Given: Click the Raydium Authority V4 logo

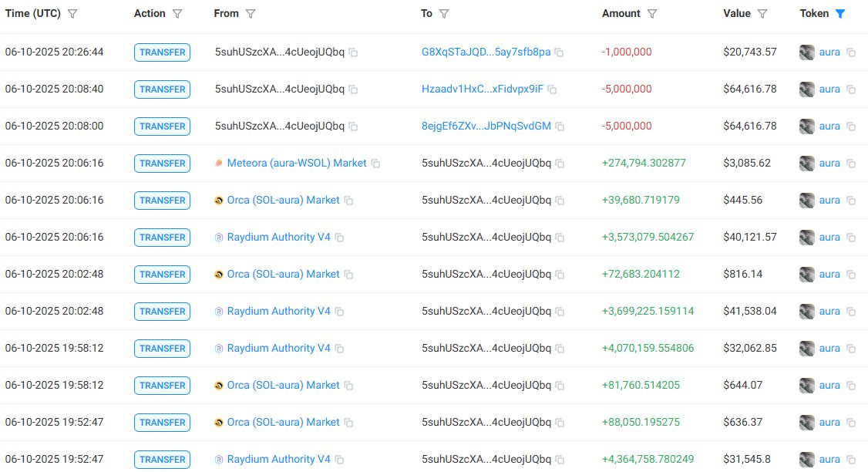Looking at the screenshot, I should coord(220,238).
